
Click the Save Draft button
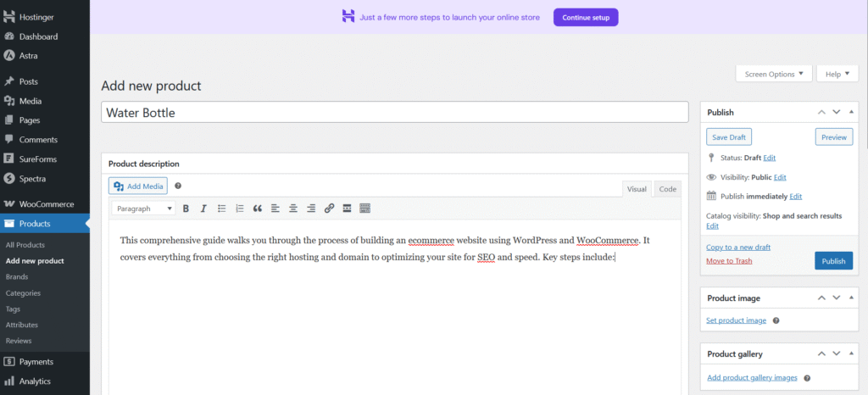(729, 137)
